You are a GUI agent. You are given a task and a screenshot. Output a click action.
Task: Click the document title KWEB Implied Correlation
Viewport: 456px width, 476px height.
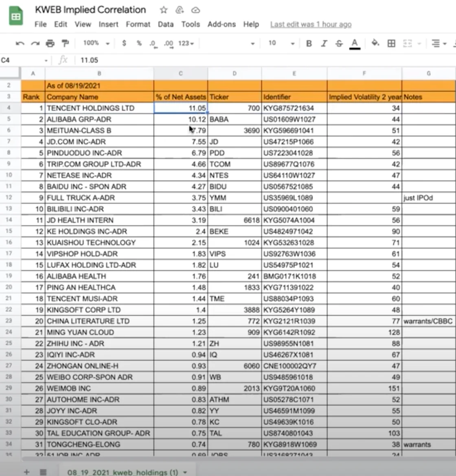pyautogui.click(x=90, y=10)
